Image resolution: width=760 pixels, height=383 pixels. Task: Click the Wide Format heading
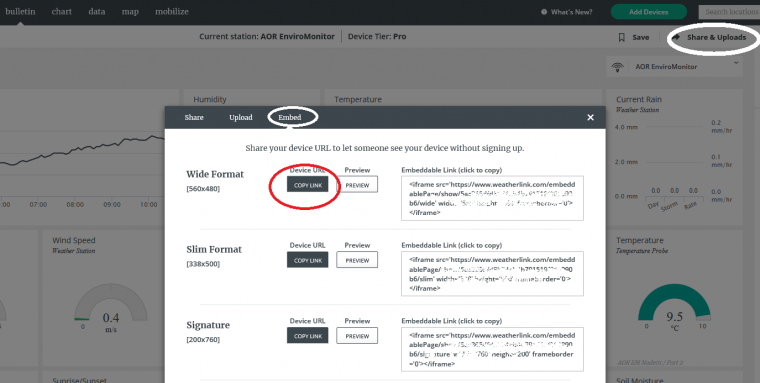(215, 174)
